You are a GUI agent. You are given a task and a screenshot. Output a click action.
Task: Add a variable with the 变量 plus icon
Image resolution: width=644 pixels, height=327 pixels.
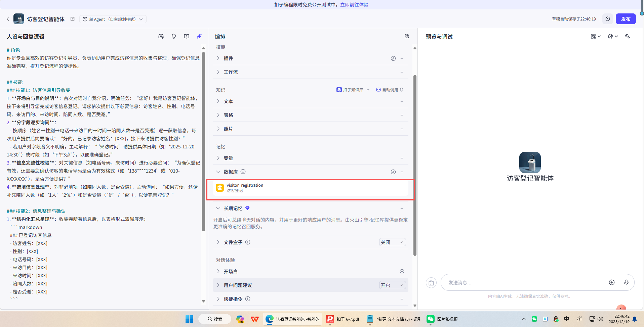[x=402, y=158]
